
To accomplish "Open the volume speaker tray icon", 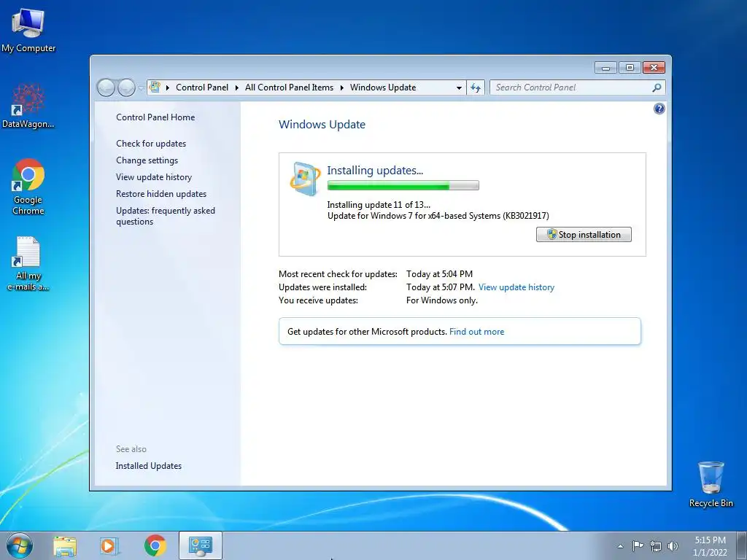I will tap(673, 546).
